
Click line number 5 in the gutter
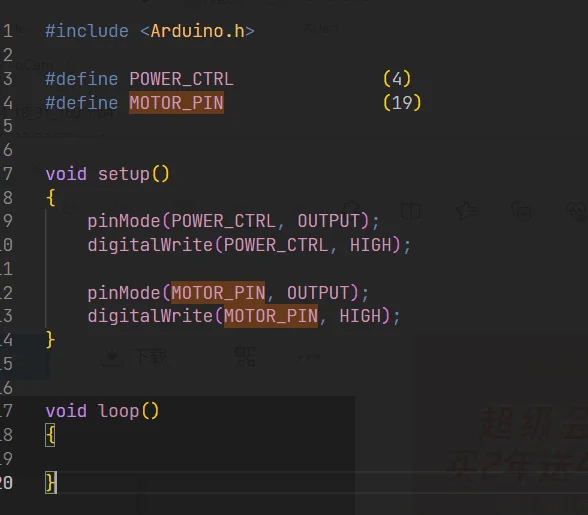coord(8,126)
